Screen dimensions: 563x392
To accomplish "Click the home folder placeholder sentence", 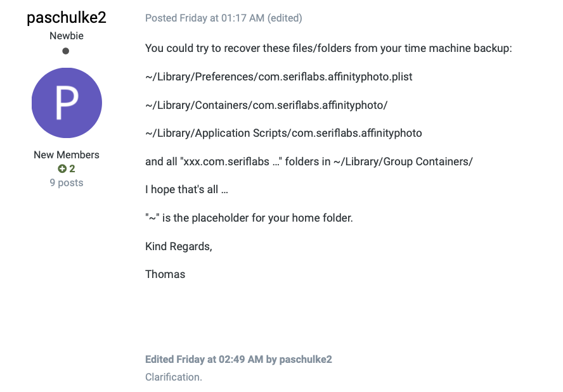I will 249,218.
